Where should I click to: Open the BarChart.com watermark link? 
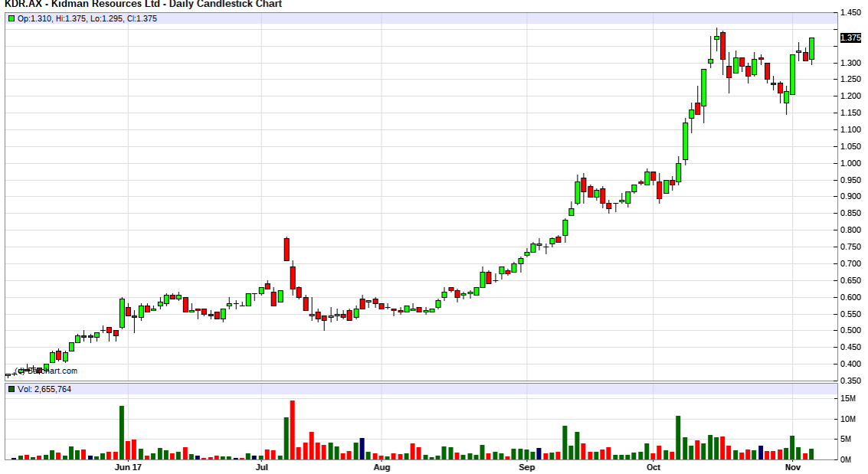pyautogui.click(x=47, y=371)
